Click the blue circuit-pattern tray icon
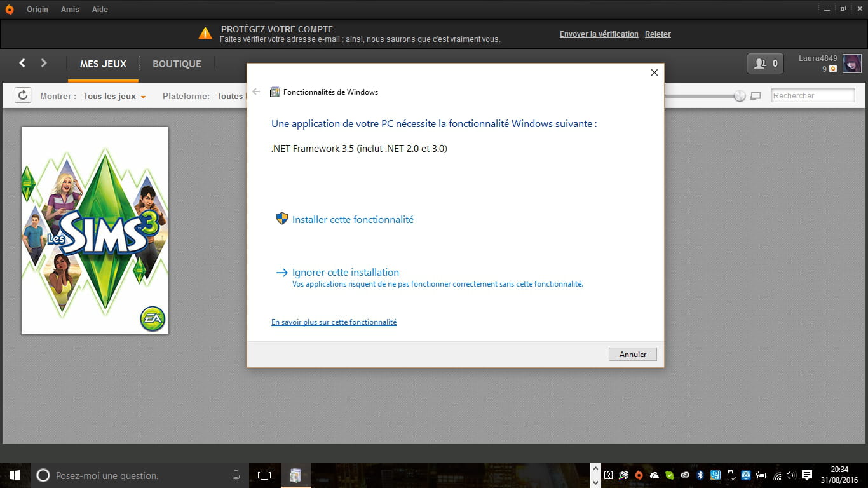This screenshot has height=488, width=868. click(715, 475)
